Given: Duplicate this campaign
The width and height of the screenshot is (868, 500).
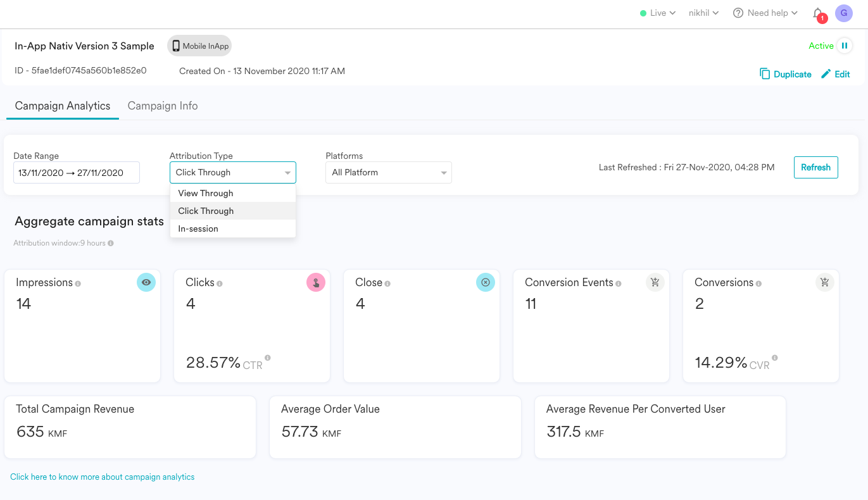Looking at the screenshot, I should pos(786,74).
